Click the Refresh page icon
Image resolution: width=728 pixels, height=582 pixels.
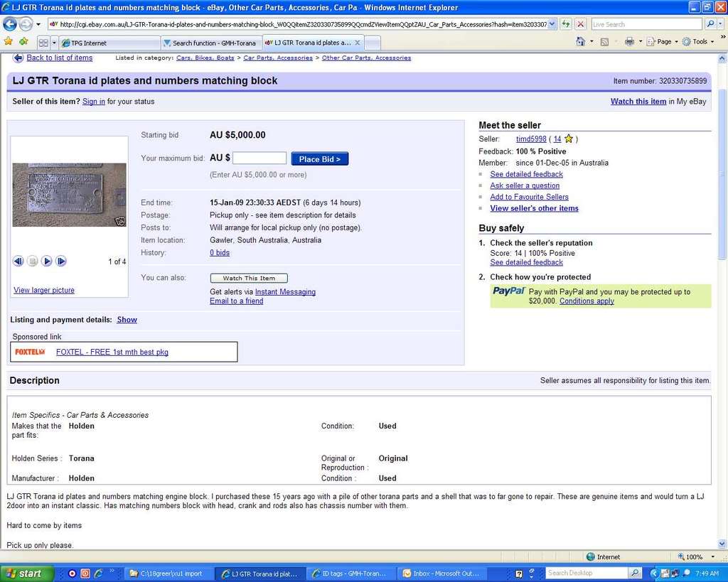pyautogui.click(x=565, y=24)
